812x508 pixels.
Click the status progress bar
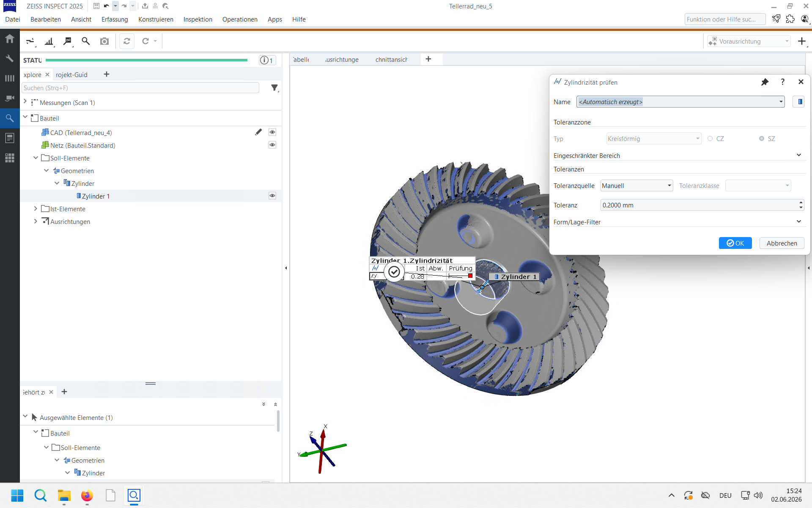point(146,60)
